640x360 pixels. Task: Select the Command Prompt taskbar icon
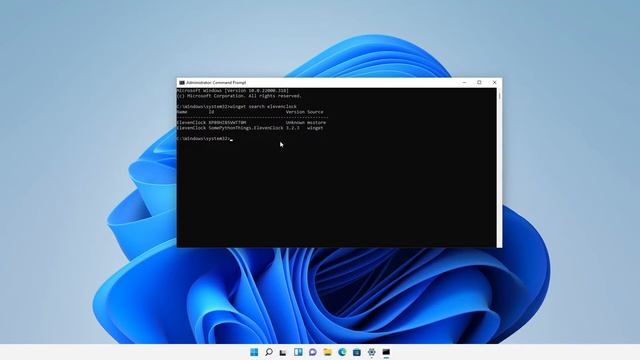(x=386, y=352)
